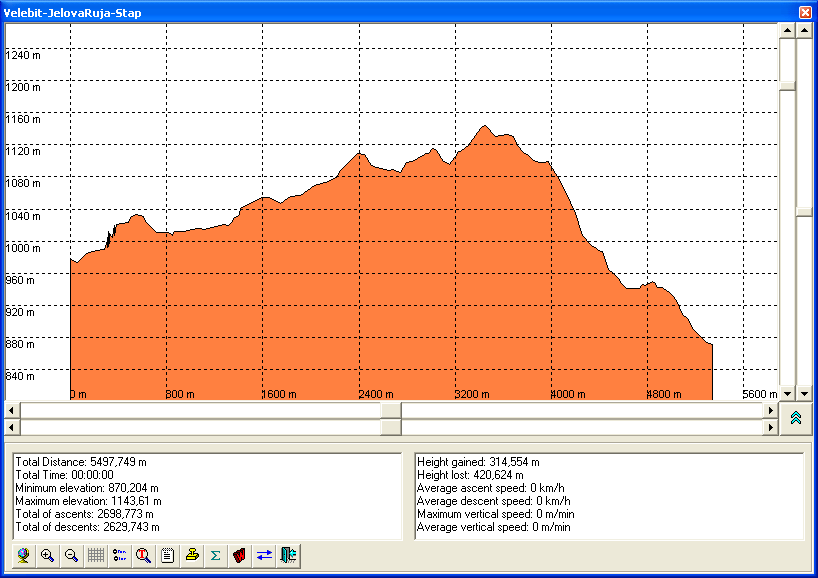Toggle the on/off options list button

pos(119,555)
